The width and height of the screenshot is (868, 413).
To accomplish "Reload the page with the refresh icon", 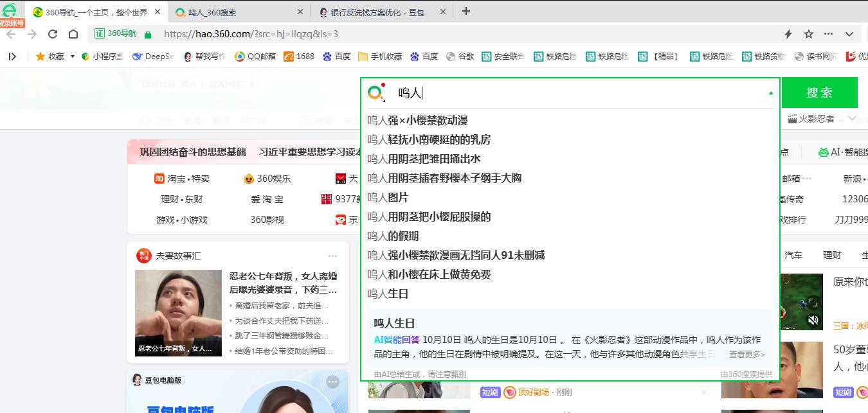I will click(53, 34).
